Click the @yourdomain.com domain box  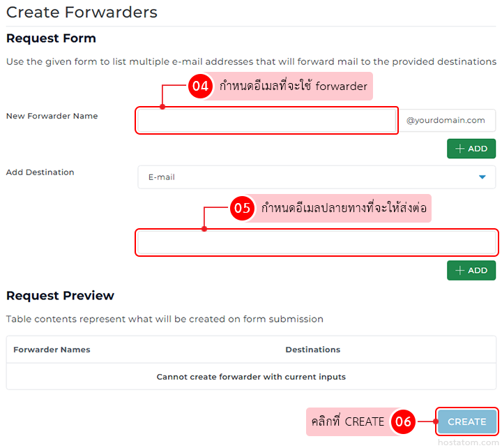(446, 121)
